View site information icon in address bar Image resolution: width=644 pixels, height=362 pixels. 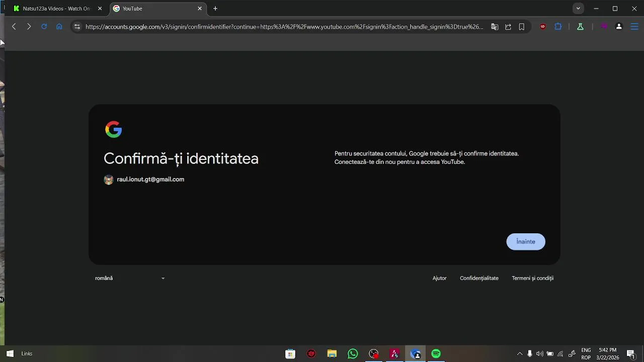pyautogui.click(x=76, y=27)
